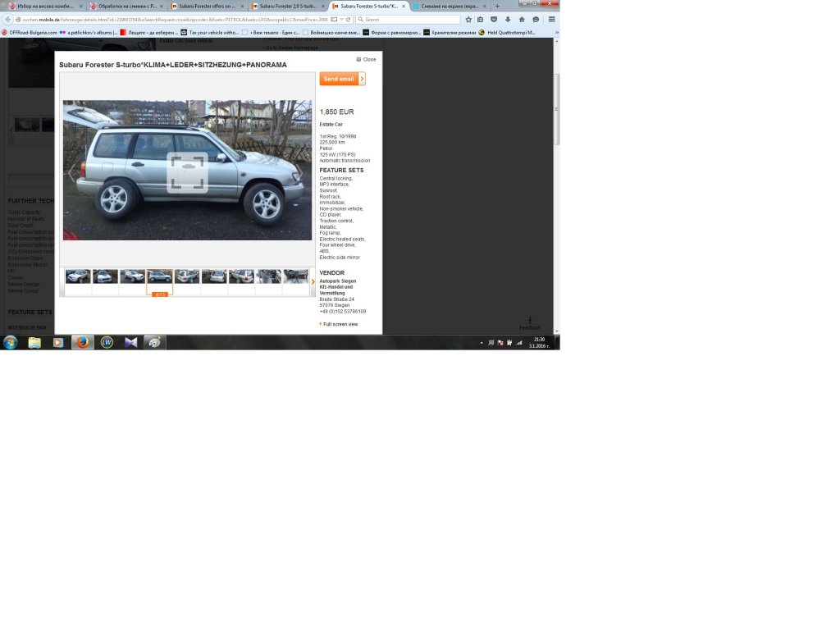This screenshot has height=630, width=840.
Task: Click the search magnifier icon in the search box
Action: coord(361,20)
